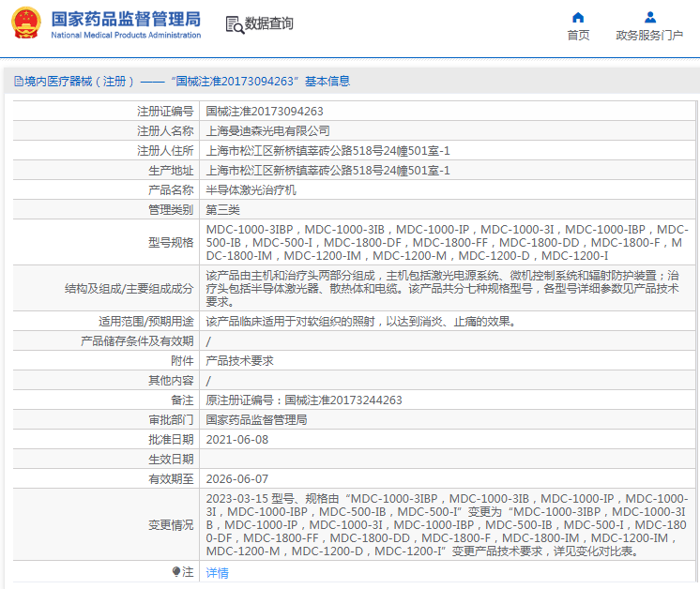Click the 有效期至 row label
The image size is (700, 589).
point(171,478)
